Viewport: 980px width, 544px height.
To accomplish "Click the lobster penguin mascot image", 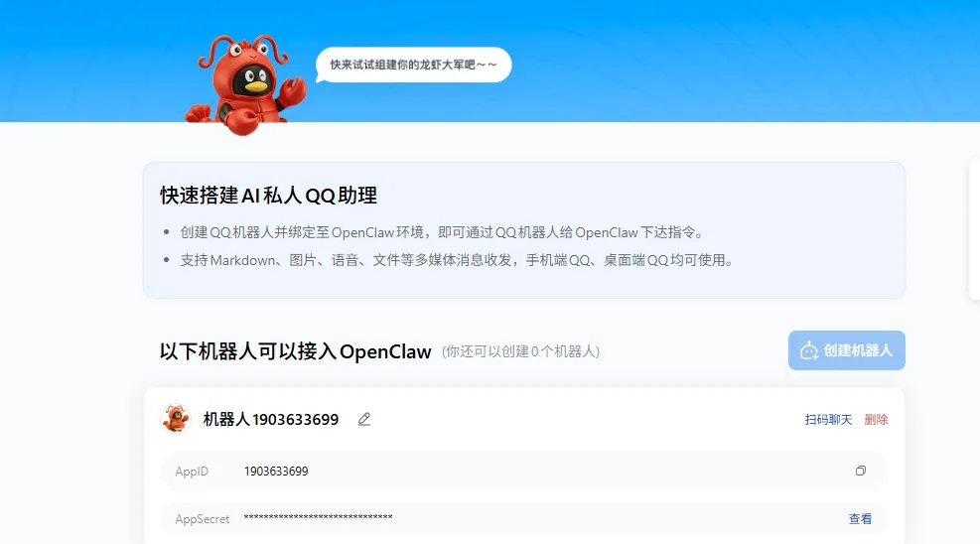I will 245,85.
